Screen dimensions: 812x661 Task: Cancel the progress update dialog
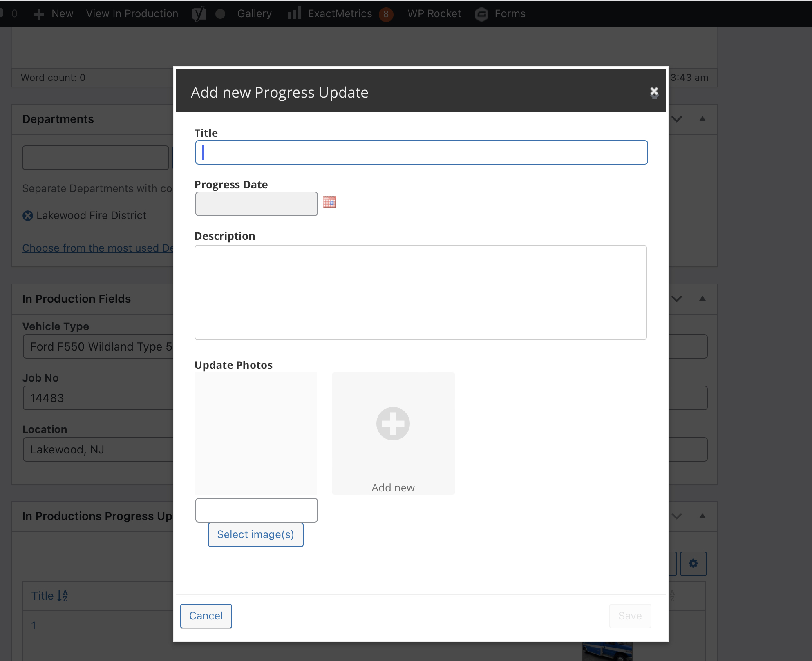[206, 616]
